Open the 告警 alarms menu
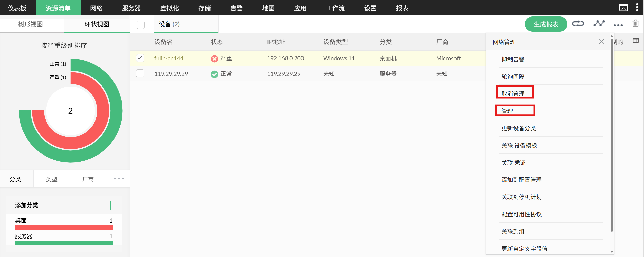The image size is (644, 257). pyautogui.click(x=236, y=8)
